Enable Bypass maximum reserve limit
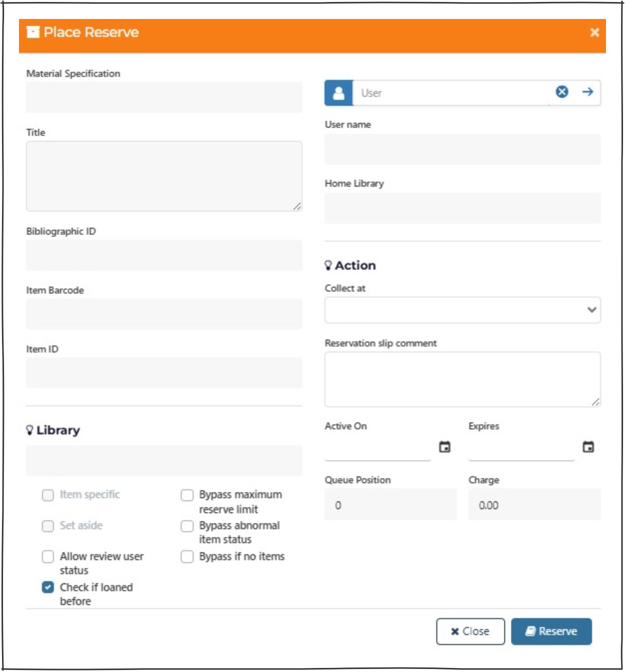 187,495
